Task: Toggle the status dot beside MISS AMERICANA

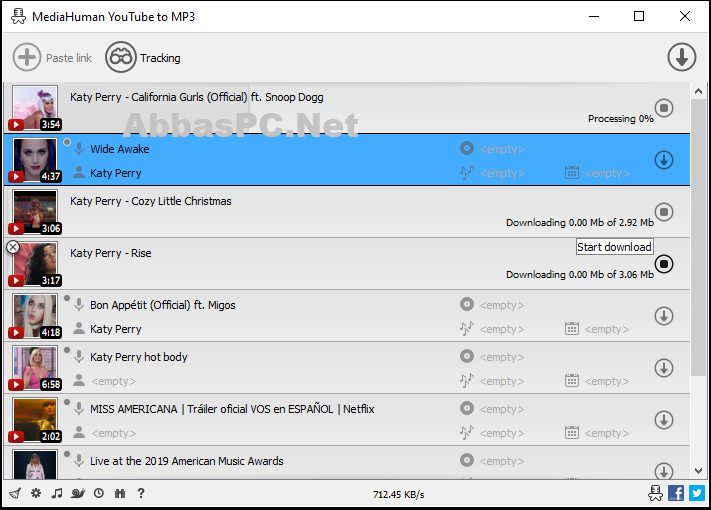Action: 67,402
